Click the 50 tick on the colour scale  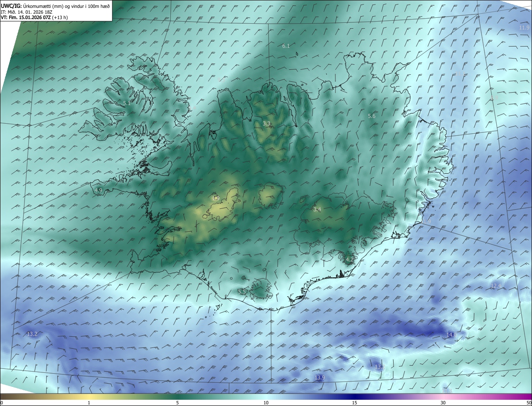click(529, 403)
